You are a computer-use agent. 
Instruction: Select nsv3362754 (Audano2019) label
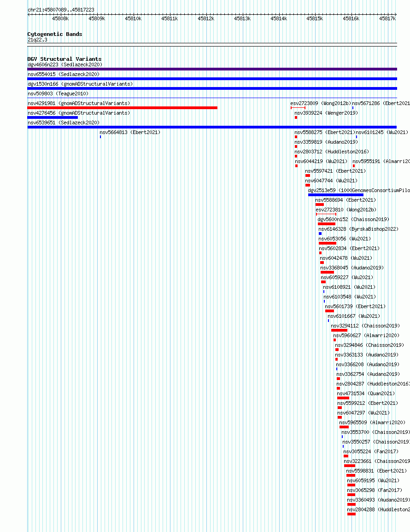368,374
